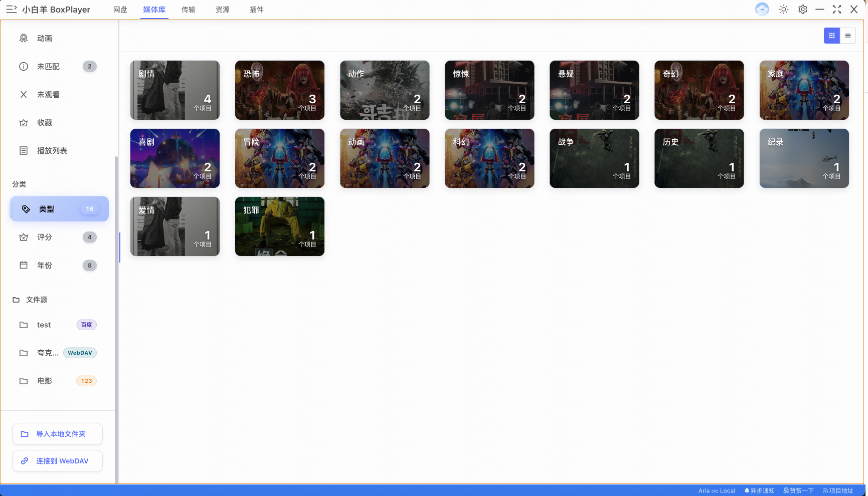Image resolution: width=868 pixels, height=496 pixels.
Task: Open settings via the gear icon
Action: pos(803,10)
